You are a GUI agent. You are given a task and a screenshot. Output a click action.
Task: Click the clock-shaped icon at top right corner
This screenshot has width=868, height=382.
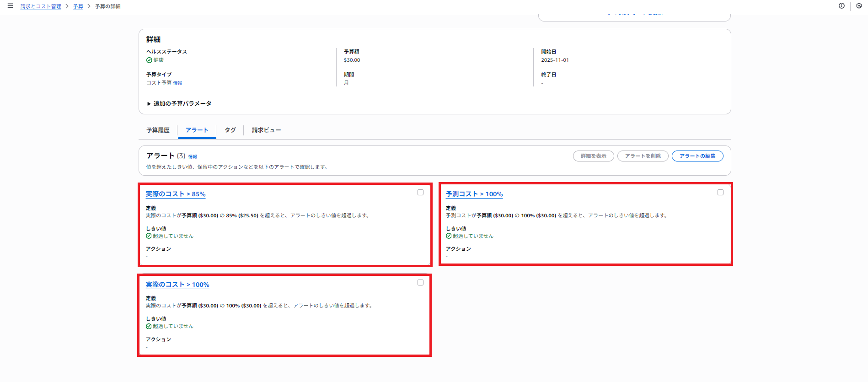[x=859, y=6]
